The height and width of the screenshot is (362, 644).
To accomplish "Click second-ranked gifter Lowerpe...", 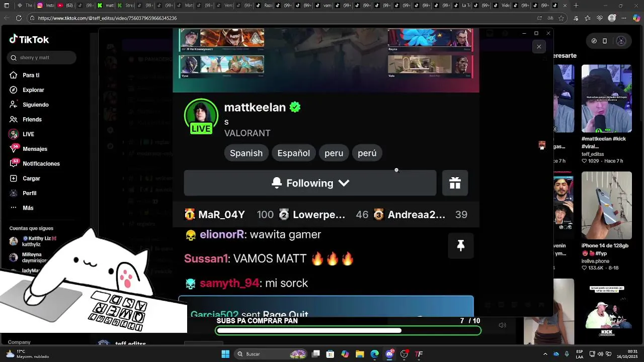I will 319,215.
